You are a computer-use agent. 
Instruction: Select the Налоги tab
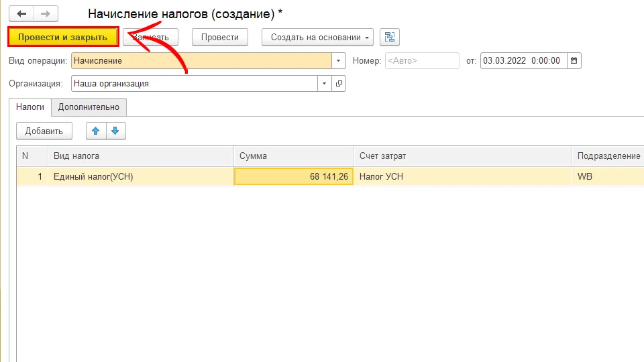[30, 107]
